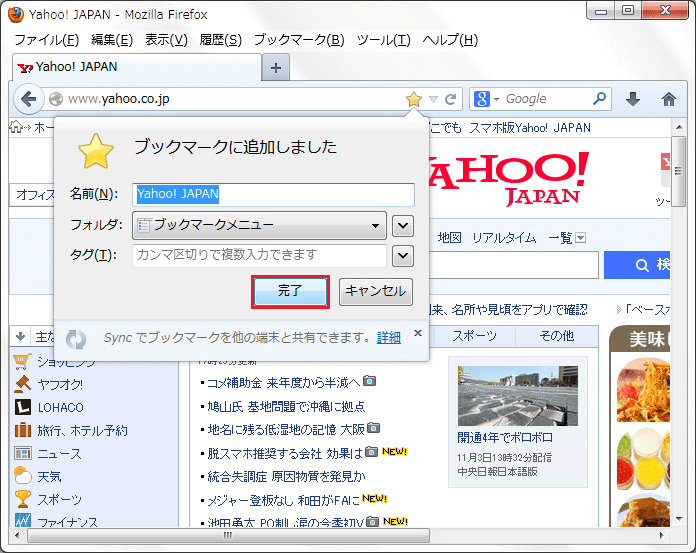Screen dimensions: 696x553
Task: Click the ショッピング shopping cart icon
Action: [x=22, y=361]
